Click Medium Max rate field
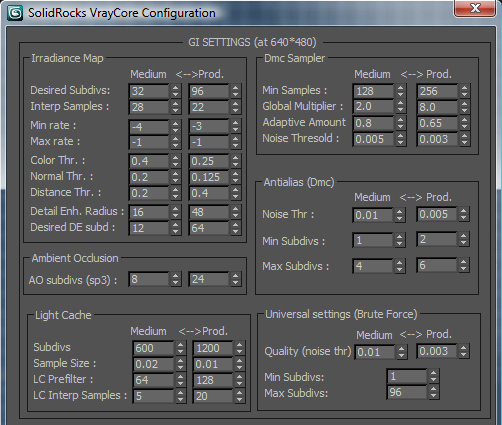The image size is (502, 425). pyautogui.click(x=149, y=142)
